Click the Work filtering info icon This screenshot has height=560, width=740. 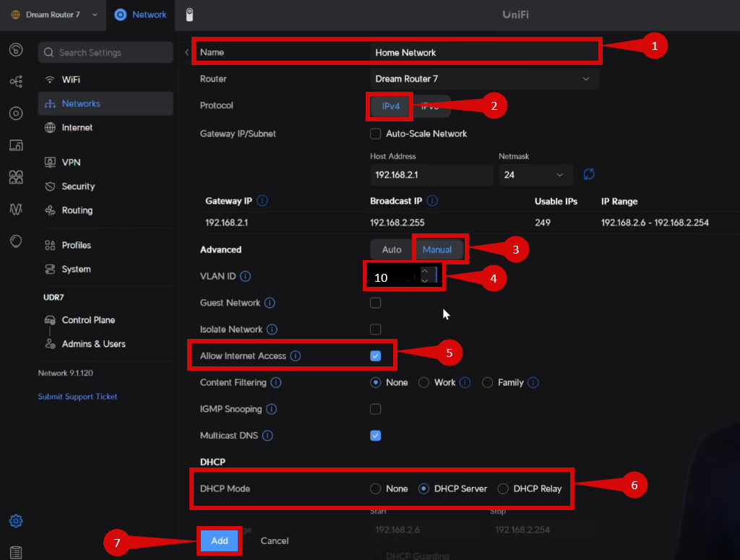pyautogui.click(x=465, y=382)
